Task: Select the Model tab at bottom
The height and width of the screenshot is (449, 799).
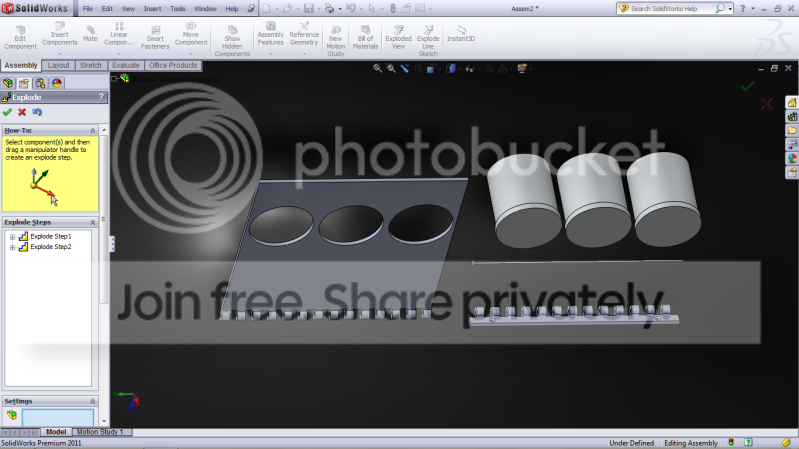Action: click(x=56, y=432)
